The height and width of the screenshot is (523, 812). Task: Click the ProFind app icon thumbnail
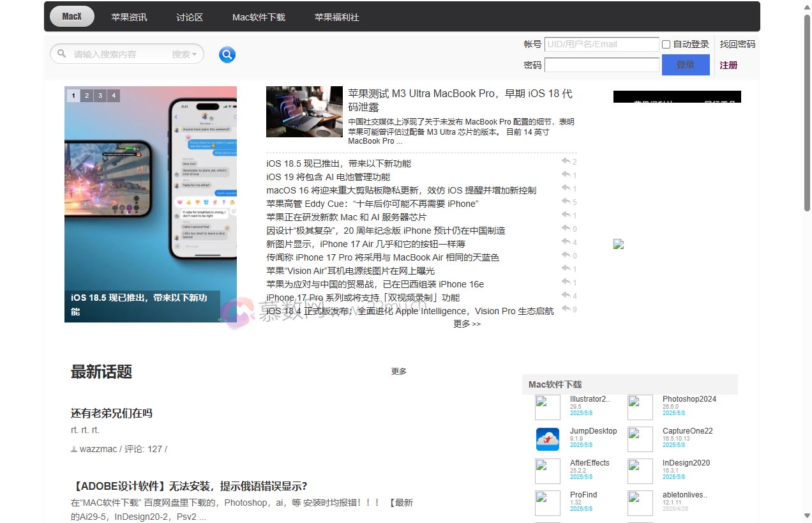point(548,503)
